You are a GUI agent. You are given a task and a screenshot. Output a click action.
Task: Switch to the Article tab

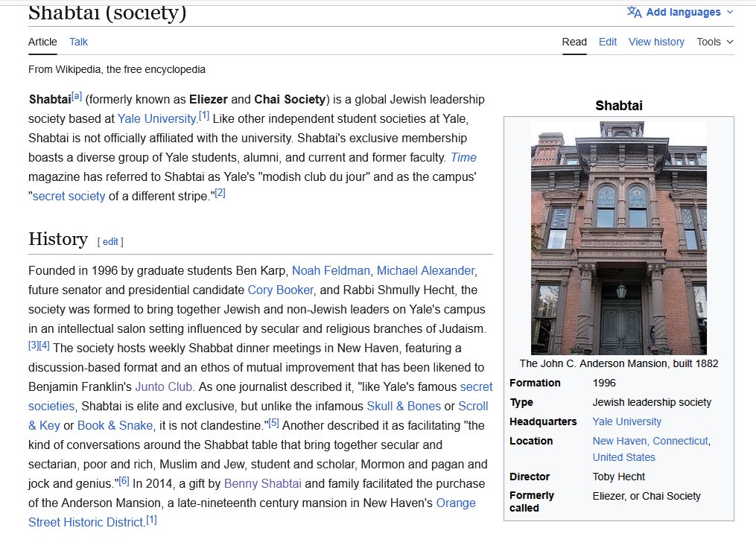point(42,42)
